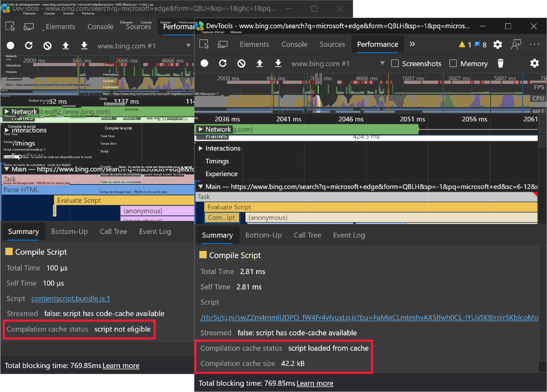Image resolution: width=547 pixels, height=392 pixels.
Task: Start a new performance recording
Action: [204, 63]
